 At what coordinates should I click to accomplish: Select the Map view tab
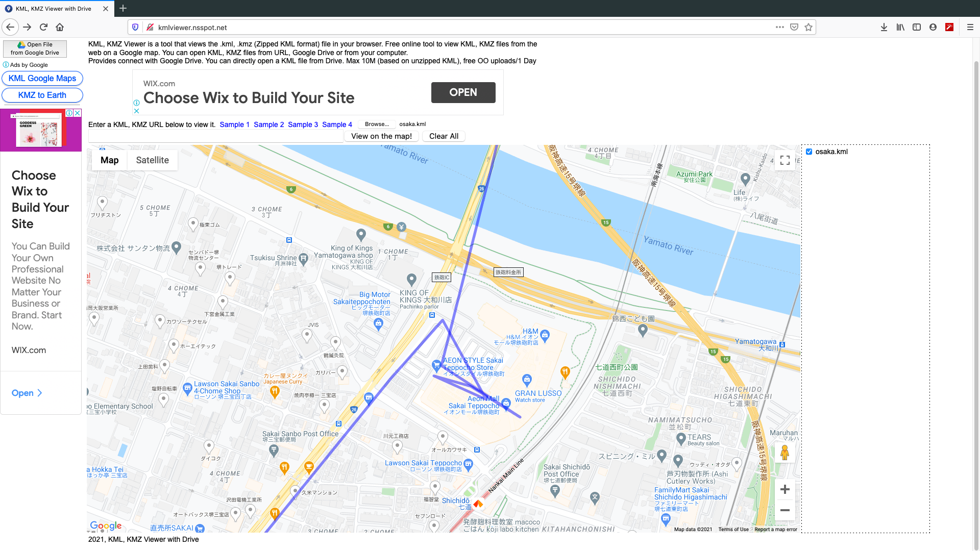click(x=109, y=160)
